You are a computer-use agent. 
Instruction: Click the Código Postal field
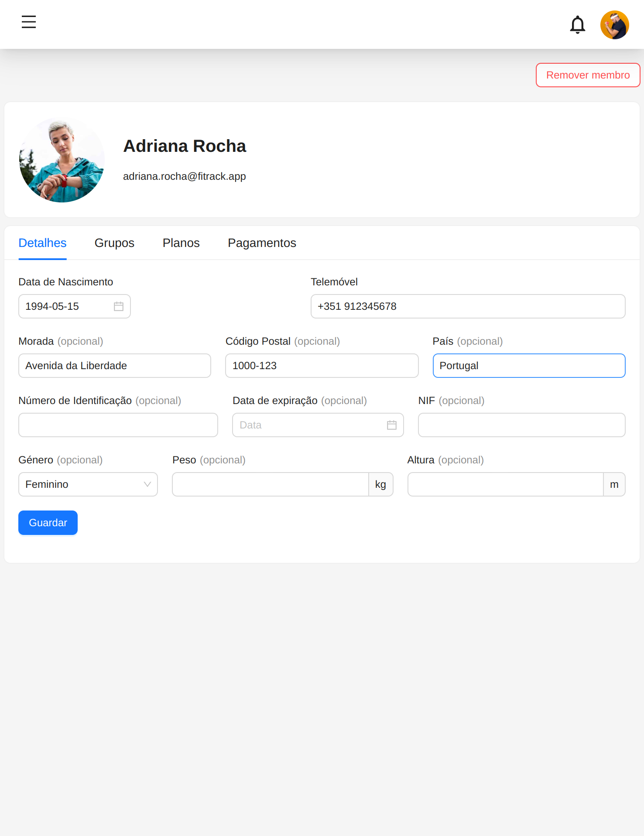coord(322,366)
